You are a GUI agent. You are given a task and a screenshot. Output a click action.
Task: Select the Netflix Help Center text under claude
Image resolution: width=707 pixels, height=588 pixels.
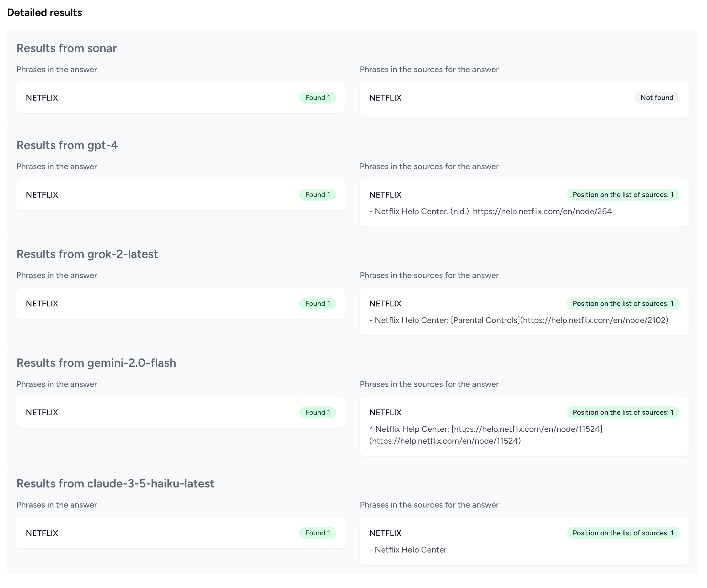pyautogui.click(x=410, y=550)
